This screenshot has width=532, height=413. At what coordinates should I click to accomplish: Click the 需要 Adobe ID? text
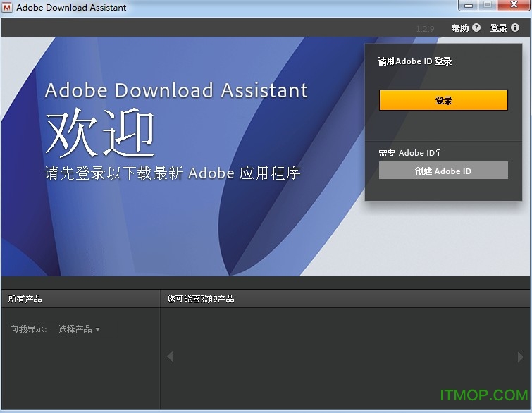[x=409, y=152]
